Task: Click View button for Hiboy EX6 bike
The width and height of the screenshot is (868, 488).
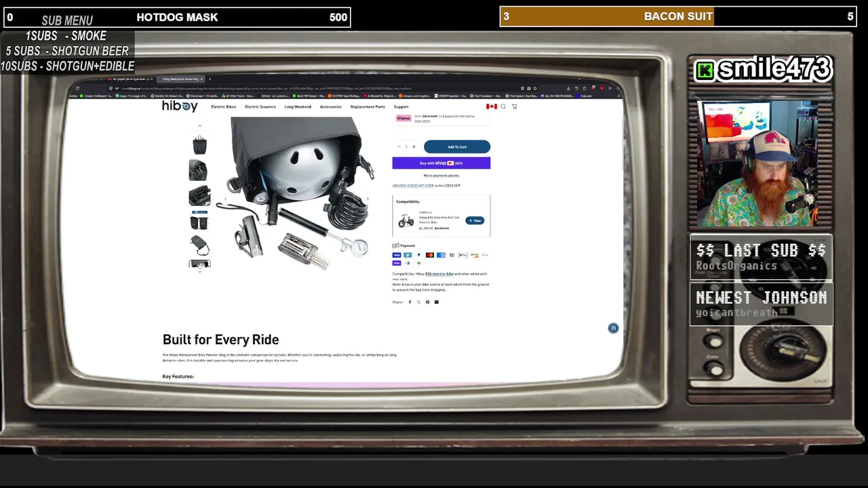Action: click(x=475, y=221)
